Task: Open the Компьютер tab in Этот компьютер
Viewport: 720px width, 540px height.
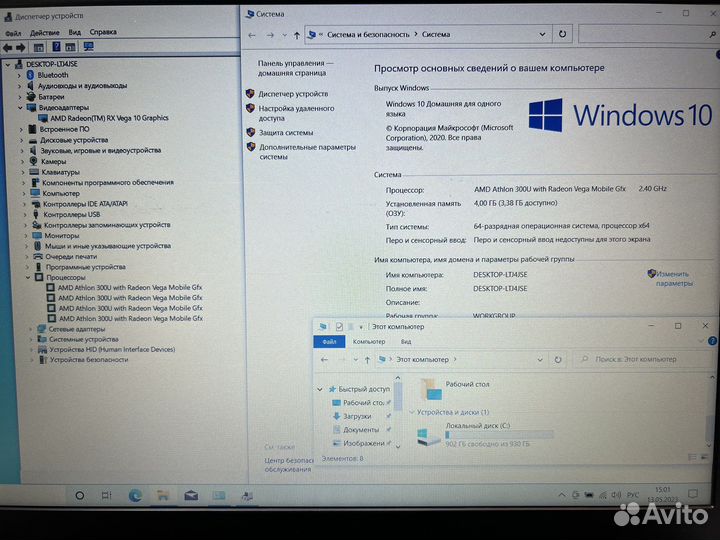Action: 369,342
